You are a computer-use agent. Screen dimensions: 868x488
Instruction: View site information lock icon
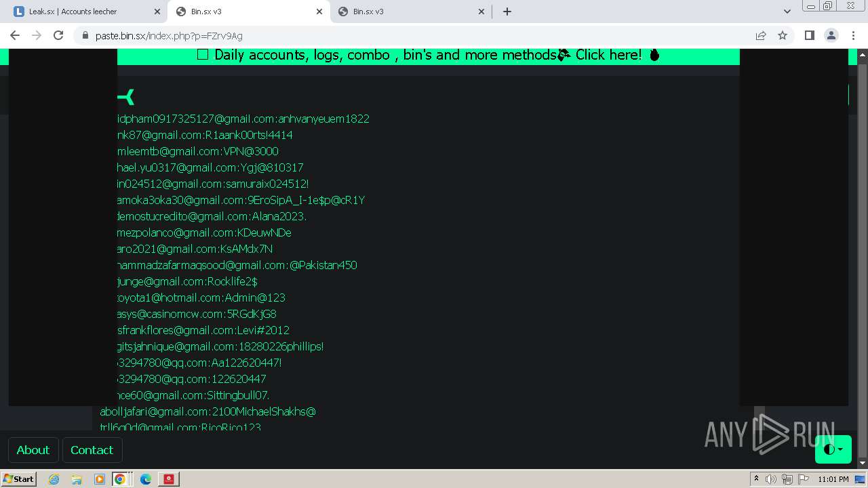[x=85, y=36]
